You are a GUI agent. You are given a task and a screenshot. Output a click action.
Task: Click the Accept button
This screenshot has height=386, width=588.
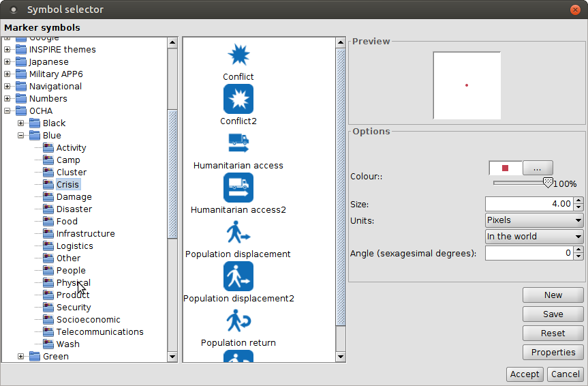[525, 374]
